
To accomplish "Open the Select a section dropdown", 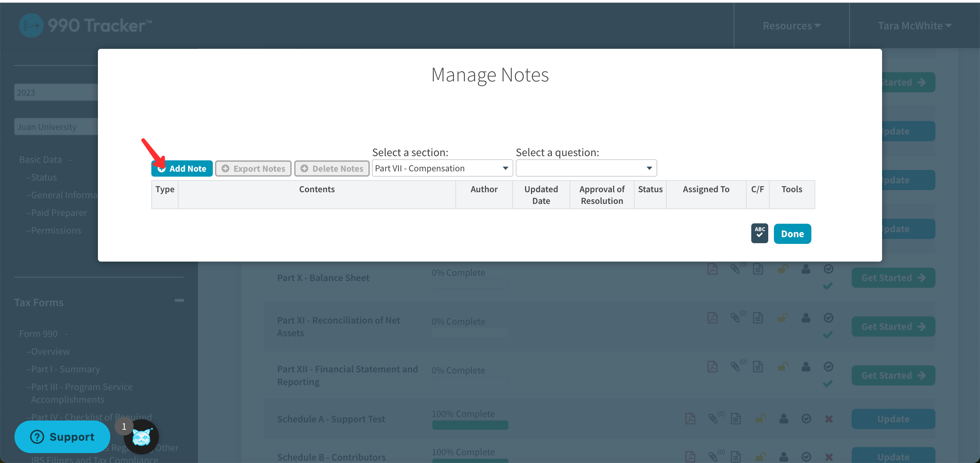I will (442, 168).
